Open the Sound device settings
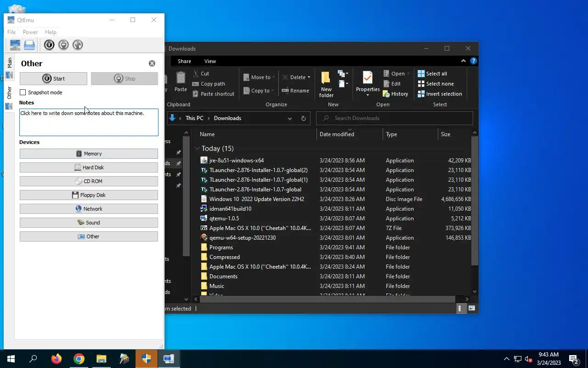This screenshot has width=588, height=368. point(89,223)
